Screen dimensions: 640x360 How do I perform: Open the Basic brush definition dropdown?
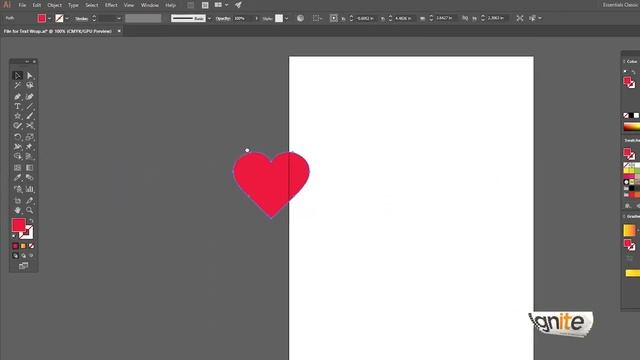pyautogui.click(x=209, y=18)
